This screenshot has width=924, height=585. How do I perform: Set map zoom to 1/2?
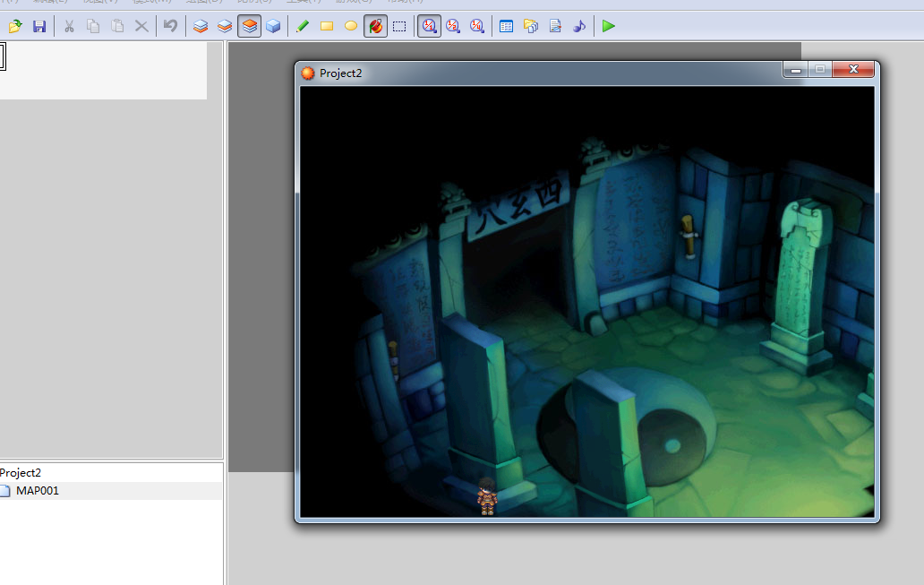click(452, 26)
